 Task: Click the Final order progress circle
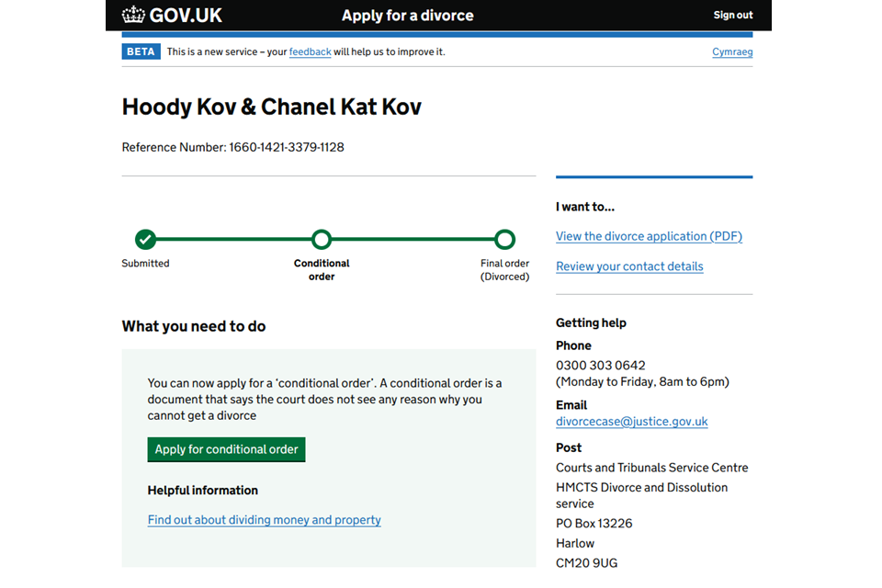pos(504,240)
